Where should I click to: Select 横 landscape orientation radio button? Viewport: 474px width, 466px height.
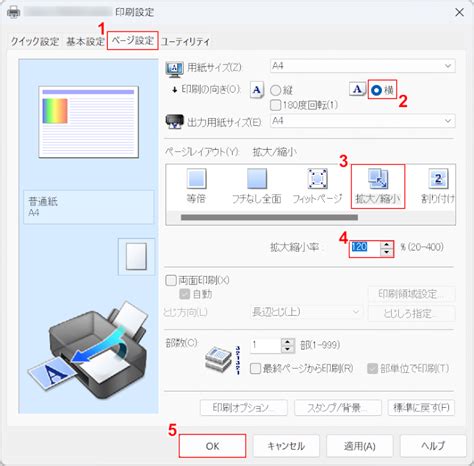tap(376, 90)
